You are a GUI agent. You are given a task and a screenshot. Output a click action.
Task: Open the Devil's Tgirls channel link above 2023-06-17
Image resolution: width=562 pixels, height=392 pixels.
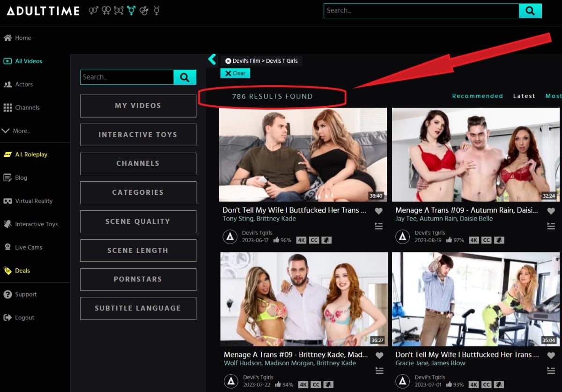pyautogui.click(x=258, y=233)
